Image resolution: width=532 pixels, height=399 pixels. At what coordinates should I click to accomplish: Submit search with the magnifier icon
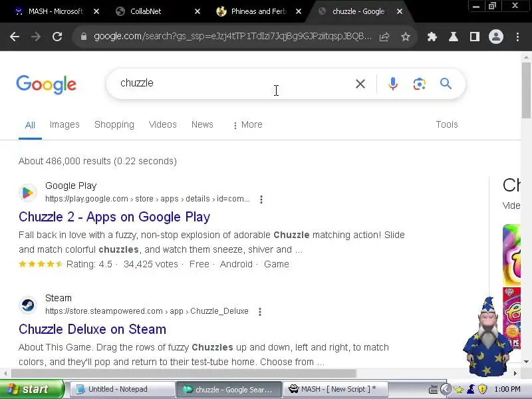pyautogui.click(x=446, y=84)
